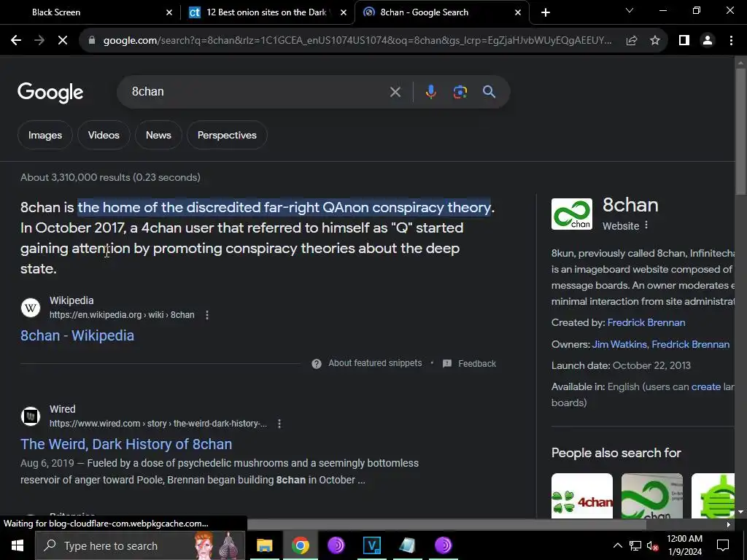
Task: Open the 4chan related search thumbnail
Action: point(581,496)
